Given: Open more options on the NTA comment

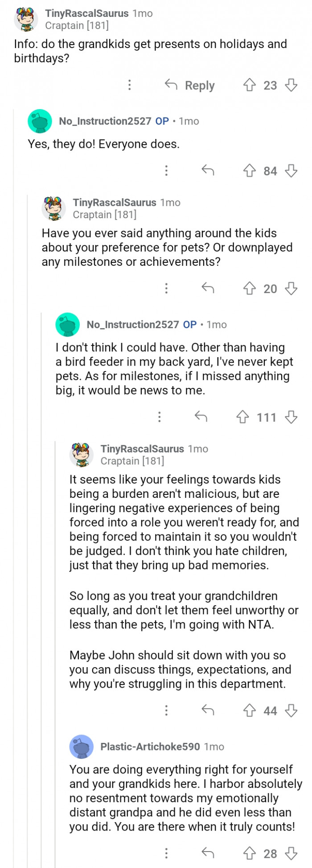Looking at the screenshot, I should tap(166, 710).
